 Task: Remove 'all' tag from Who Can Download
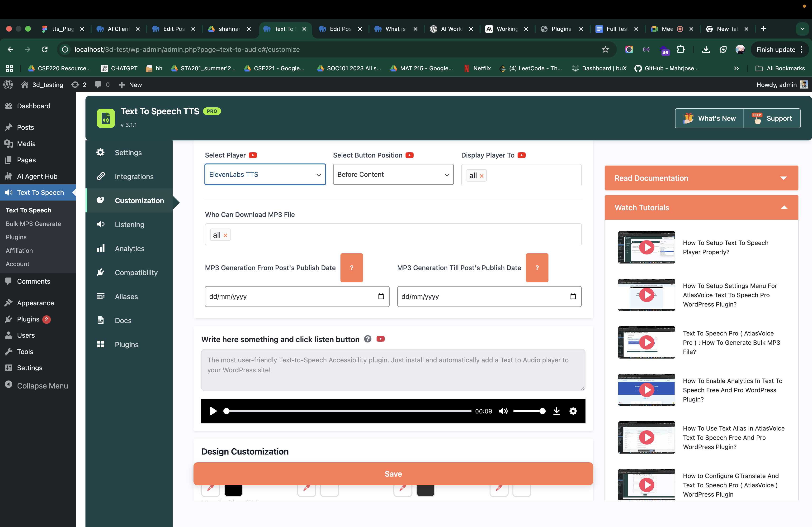pos(225,235)
